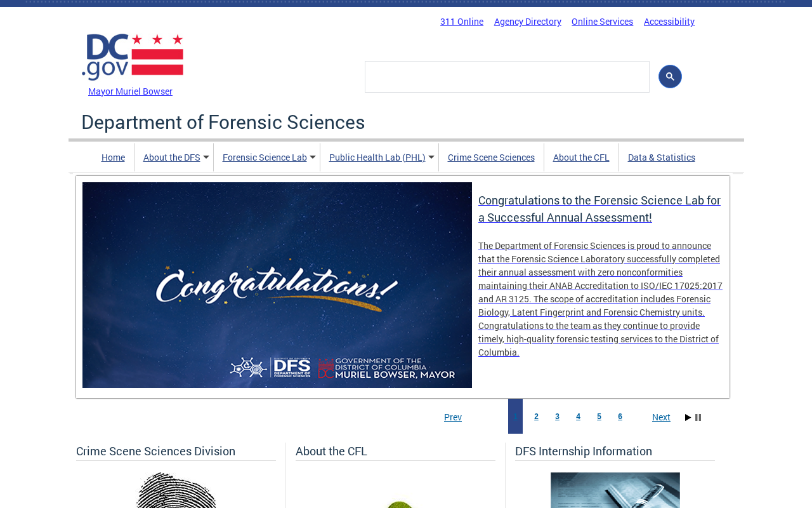Click the Congratulations banner image
This screenshot has height=508, width=812.
pos(277,285)
